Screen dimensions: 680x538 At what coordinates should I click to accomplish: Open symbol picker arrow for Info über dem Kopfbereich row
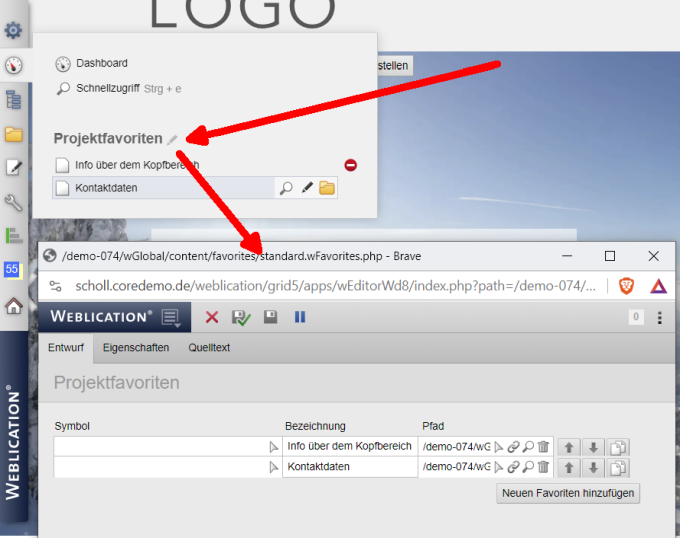click(x=274, y=447)
